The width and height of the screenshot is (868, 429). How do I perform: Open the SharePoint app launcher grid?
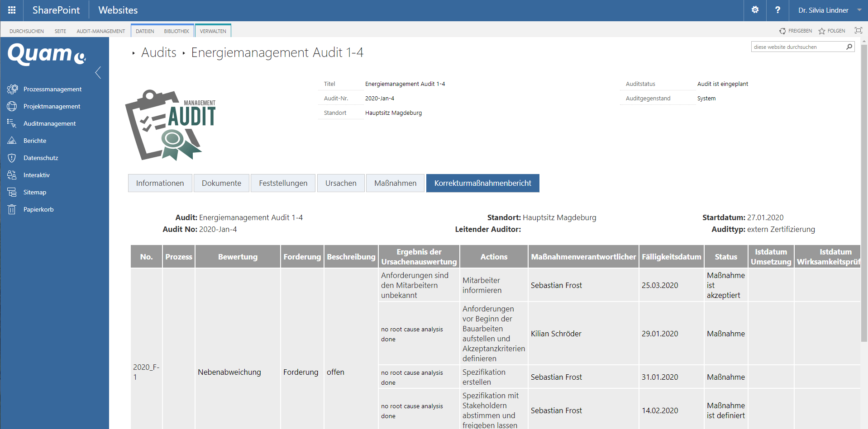[12, 10]
